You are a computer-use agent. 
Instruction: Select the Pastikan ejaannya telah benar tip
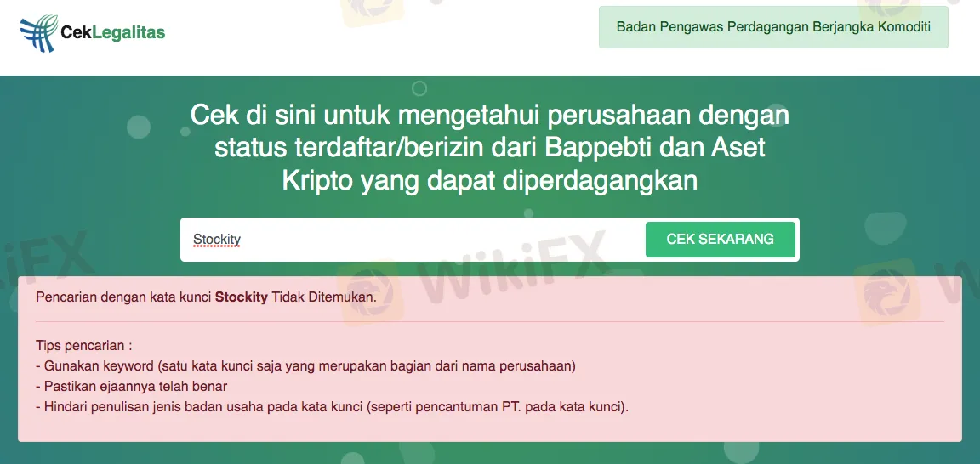point(131,387)
